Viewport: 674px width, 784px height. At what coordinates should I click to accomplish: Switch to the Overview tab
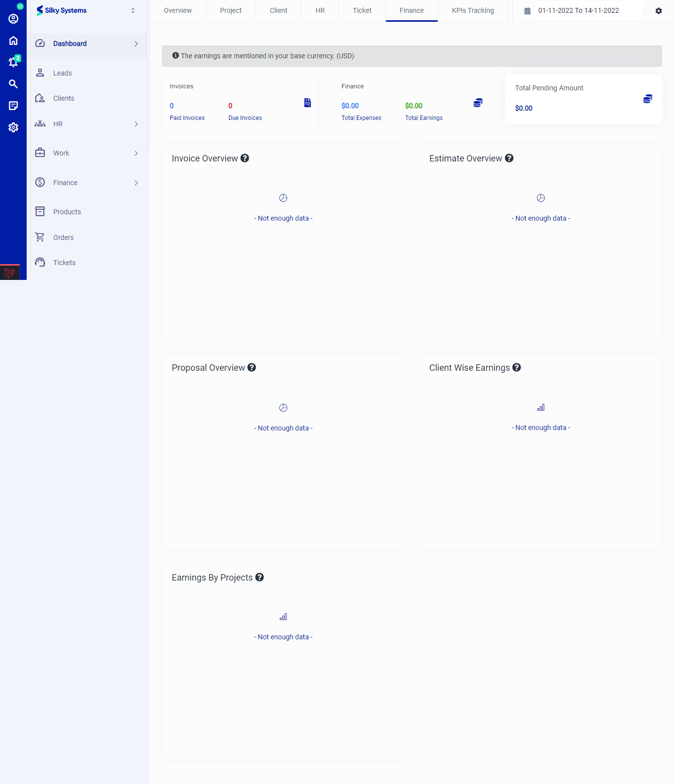(178, 10)
